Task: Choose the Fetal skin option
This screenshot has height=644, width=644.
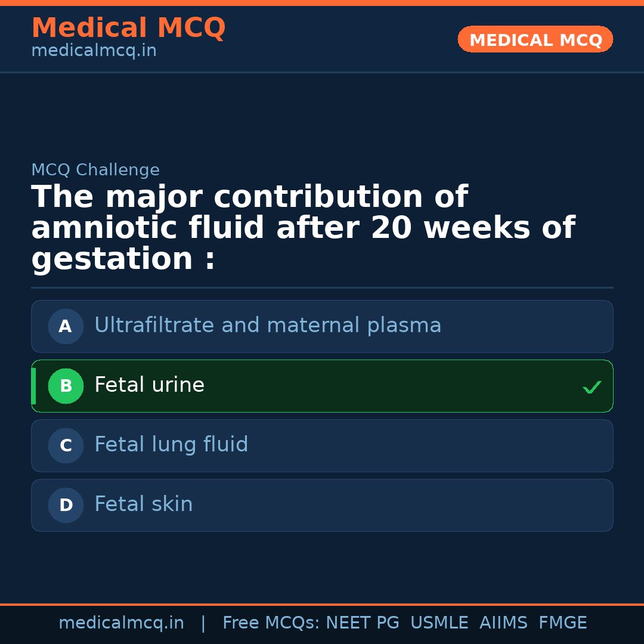Action: (x=144, y=504)
